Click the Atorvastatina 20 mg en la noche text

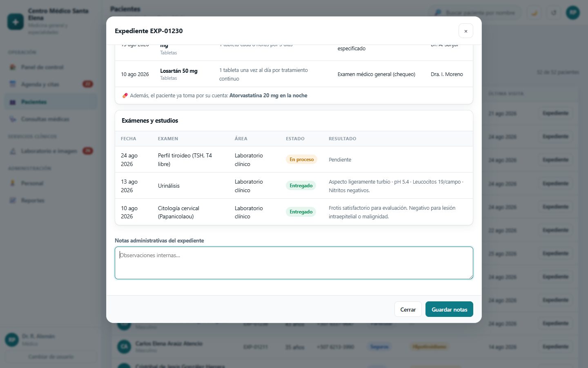[268, 96]
